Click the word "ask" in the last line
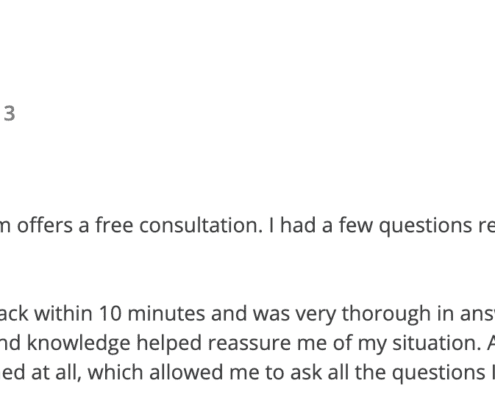The width and height of the screenshot is (495, 400). pyautogui.click(x=306, y=372)
